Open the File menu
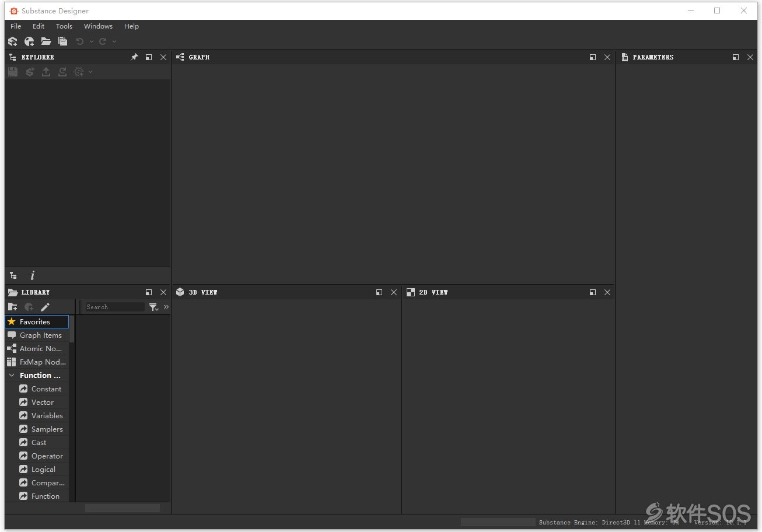 coord(16,26)
